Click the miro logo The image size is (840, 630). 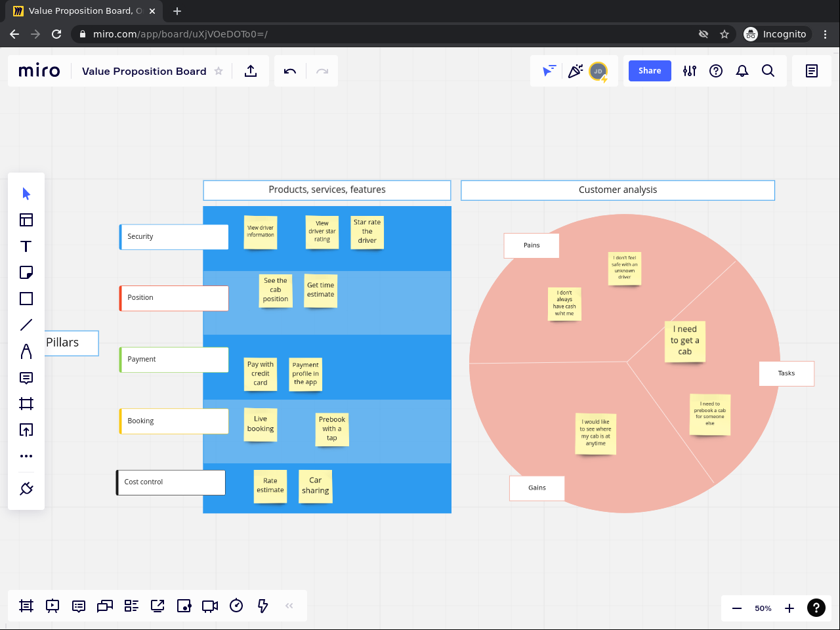[x=39, y=71]
